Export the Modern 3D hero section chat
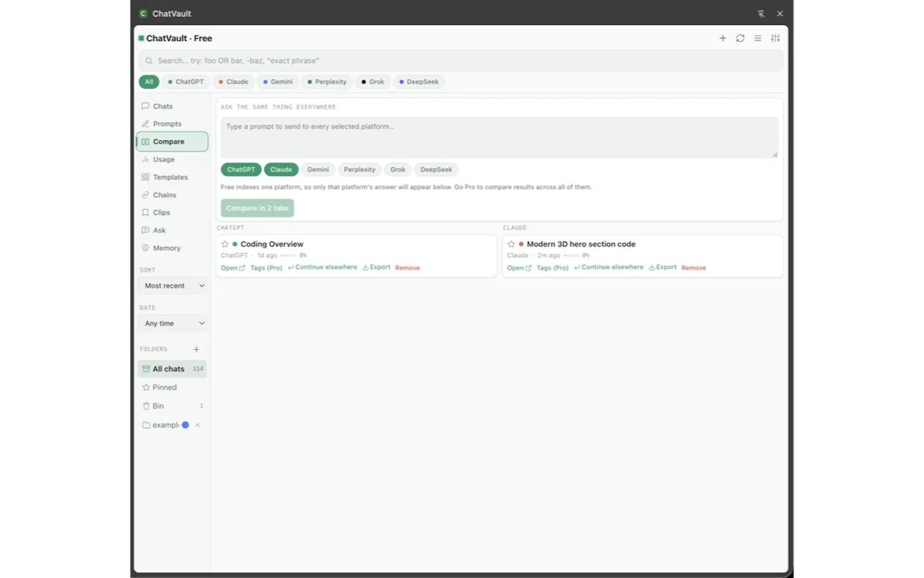 coord(663,267)
